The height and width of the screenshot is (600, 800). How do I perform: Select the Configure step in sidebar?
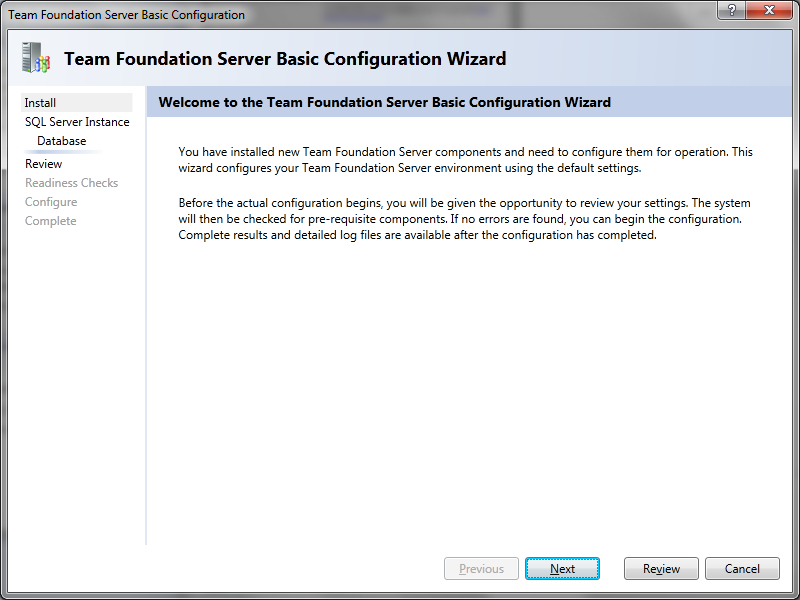[x=51, y=202]
